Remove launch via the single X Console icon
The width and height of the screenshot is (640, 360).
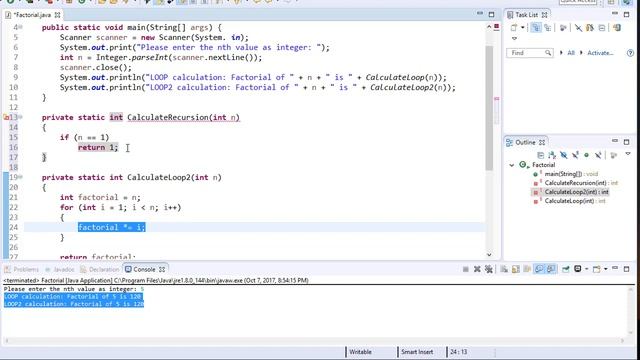[x=477, y=269]
